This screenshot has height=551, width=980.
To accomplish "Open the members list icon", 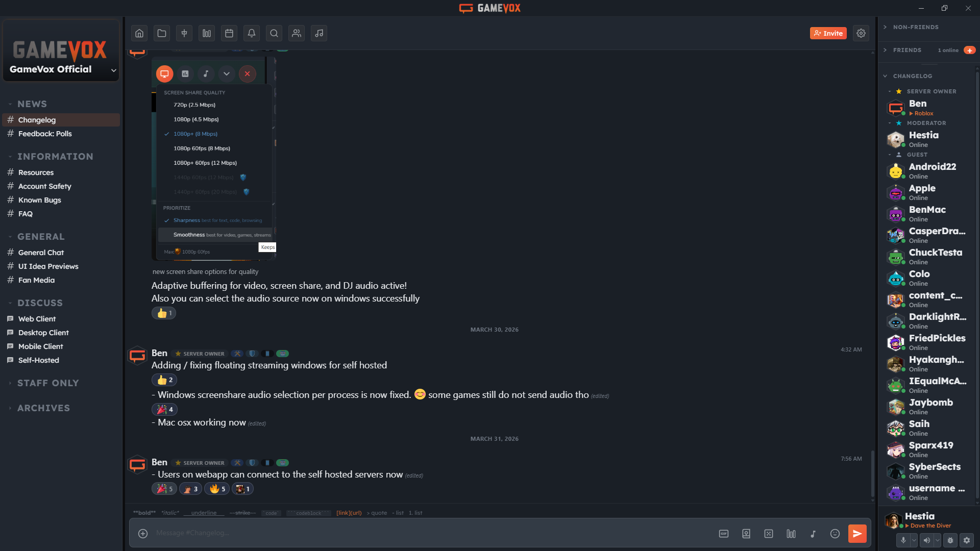I will (x=297, y=33).
